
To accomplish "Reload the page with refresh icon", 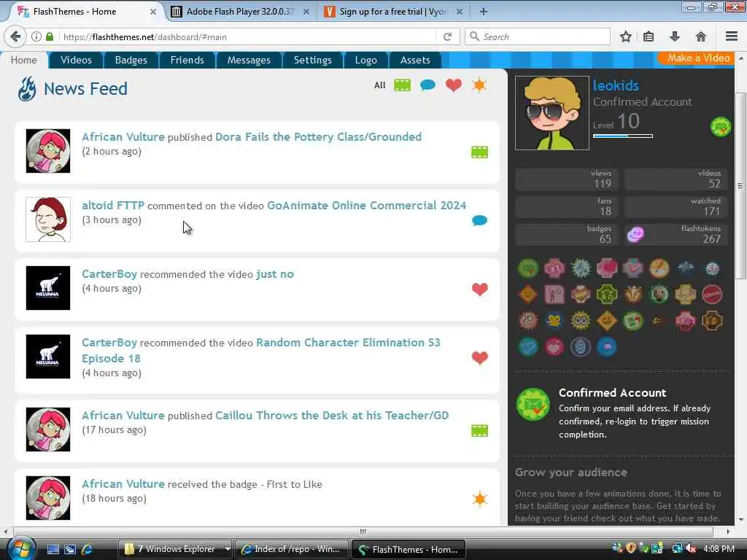I will click(447, 36).
